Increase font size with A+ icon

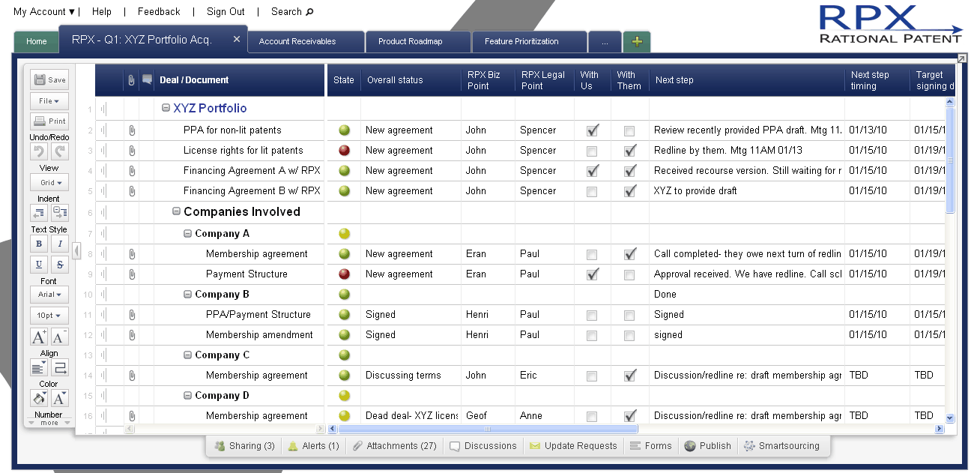(39, 337)
